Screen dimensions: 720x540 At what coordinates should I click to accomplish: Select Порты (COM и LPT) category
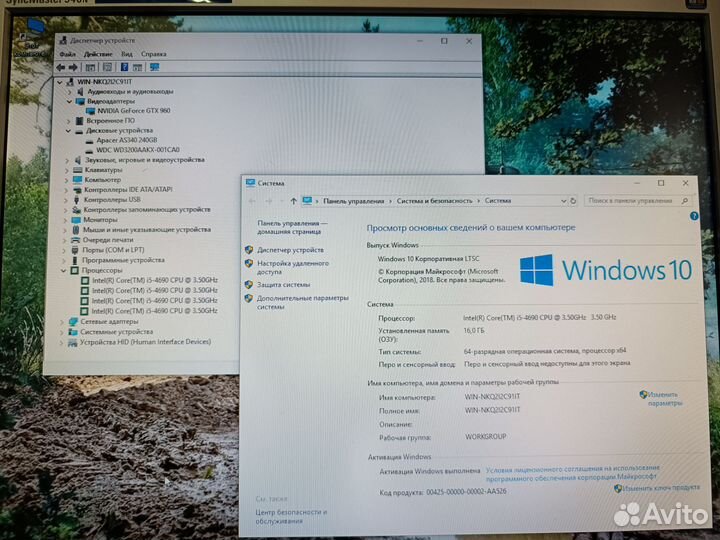(x=113, y=250)
